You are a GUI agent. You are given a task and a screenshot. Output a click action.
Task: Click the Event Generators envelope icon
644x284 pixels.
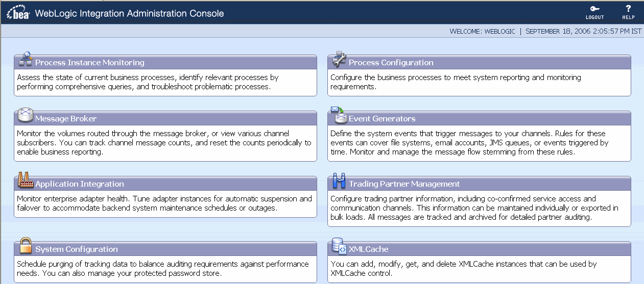click(x=339, y=115)
